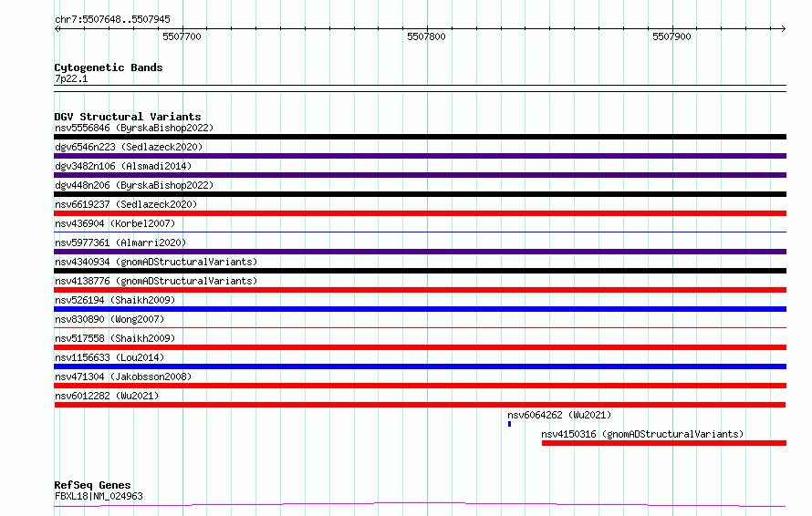Open variant dgv448n206 (ByrskaBishop2022)
812x516 pixels.
pos(134,185)
